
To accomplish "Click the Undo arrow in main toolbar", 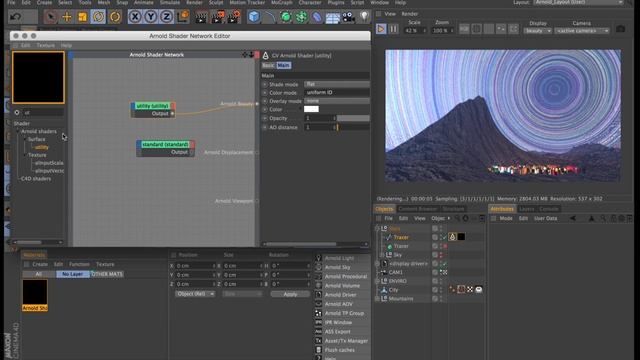I will [16, 17].
